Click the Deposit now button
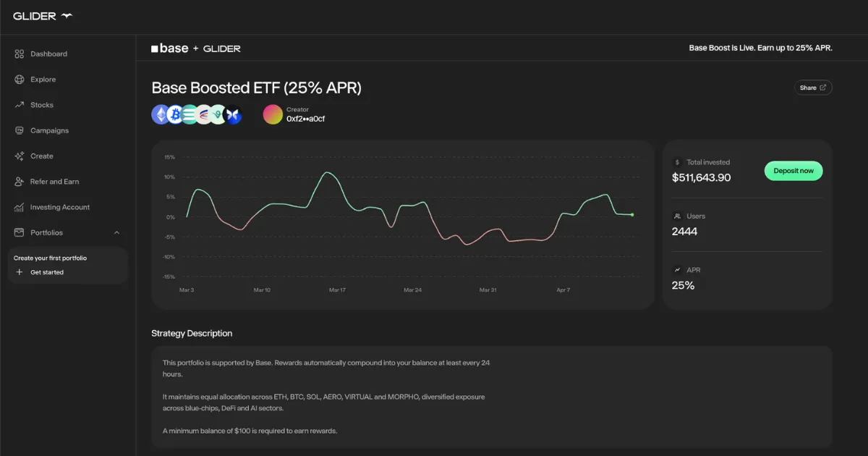This screenshot has width=868, height=456. tap(793, 171)
